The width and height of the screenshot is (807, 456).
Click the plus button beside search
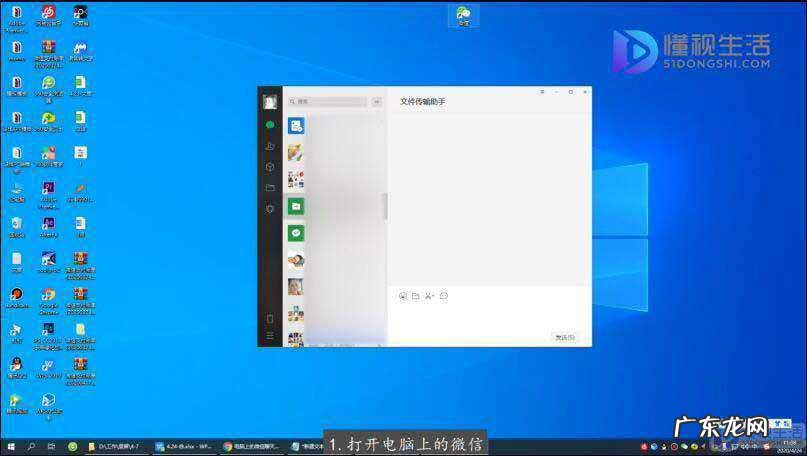pyautogui.click(x=377, y=102)
